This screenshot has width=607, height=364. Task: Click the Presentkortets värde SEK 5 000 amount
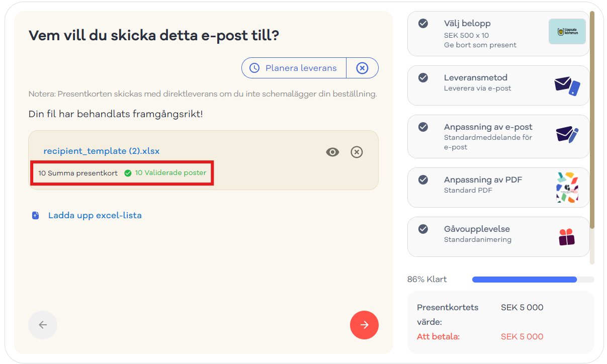coord(522,307)
